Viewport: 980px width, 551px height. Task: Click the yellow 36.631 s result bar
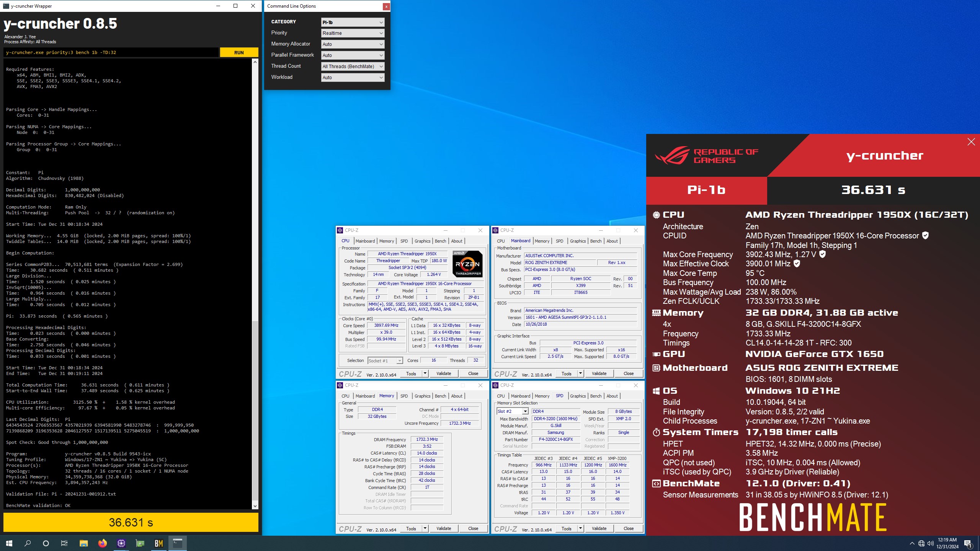point(131,522)
